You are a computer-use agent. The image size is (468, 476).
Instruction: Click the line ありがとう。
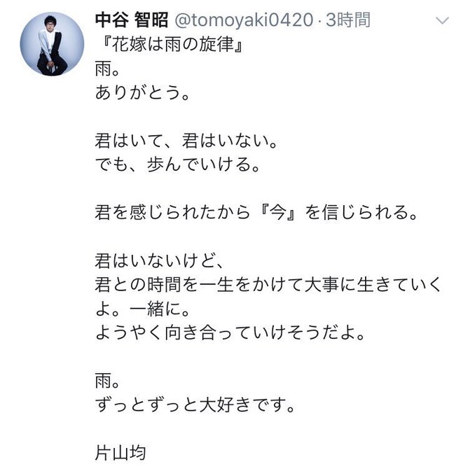142,92
